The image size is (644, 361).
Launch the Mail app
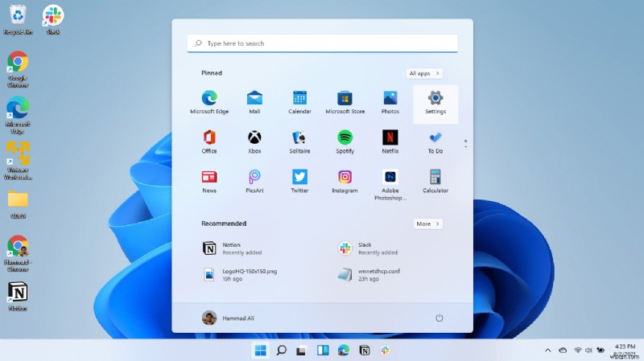point(254,103)
